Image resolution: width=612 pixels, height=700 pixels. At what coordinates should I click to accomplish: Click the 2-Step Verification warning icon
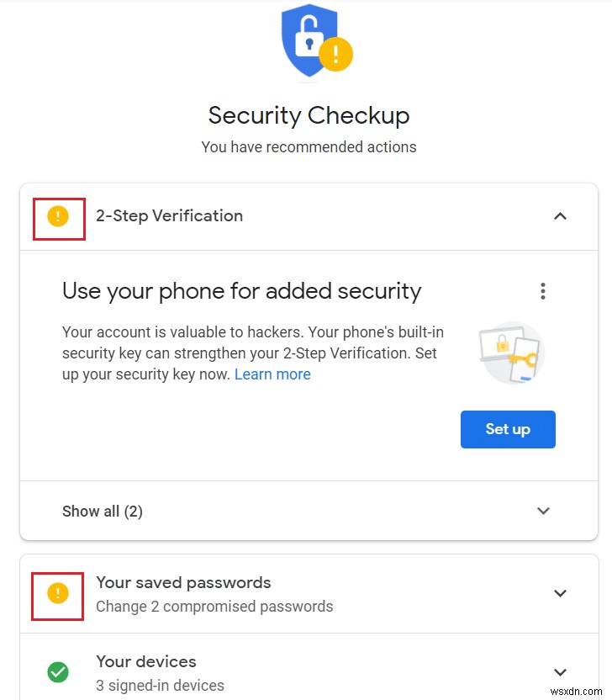click(x=57, y=217)
